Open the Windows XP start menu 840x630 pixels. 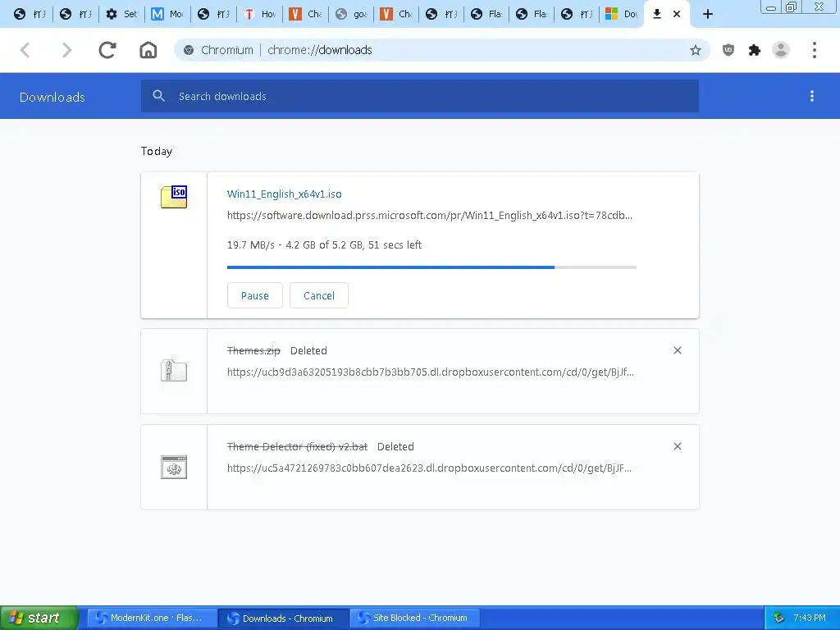(x=39, y=618)
